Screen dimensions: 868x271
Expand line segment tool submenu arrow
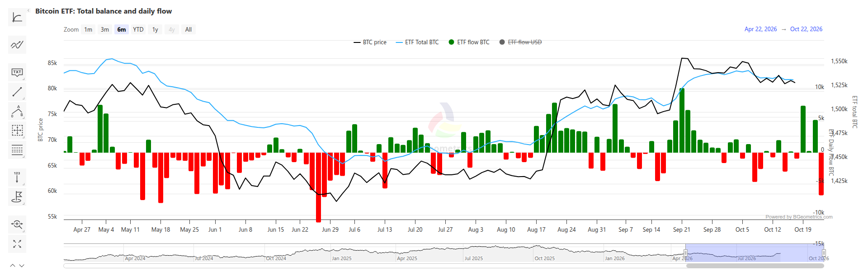pyautogui.click(x=24, y=98)
